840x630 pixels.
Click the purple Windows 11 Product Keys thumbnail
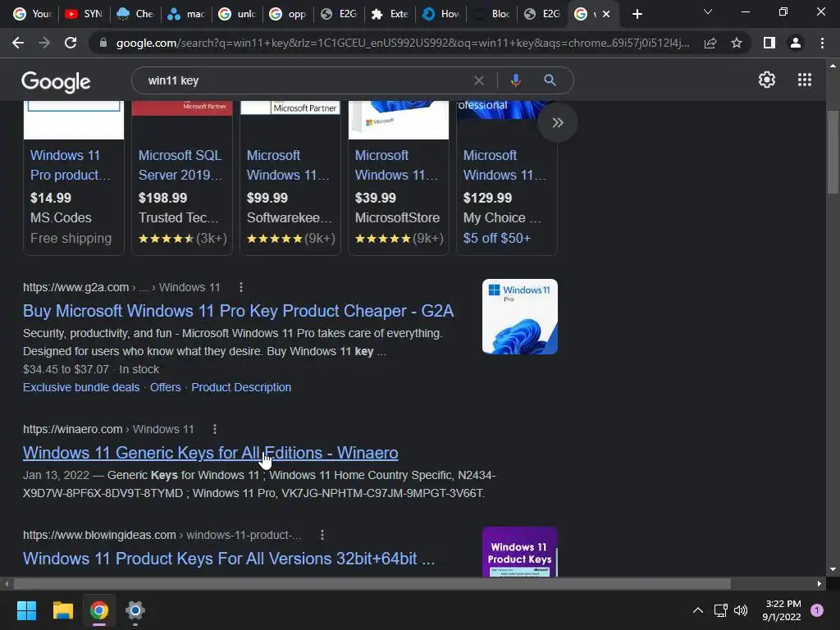pos(519,552)
